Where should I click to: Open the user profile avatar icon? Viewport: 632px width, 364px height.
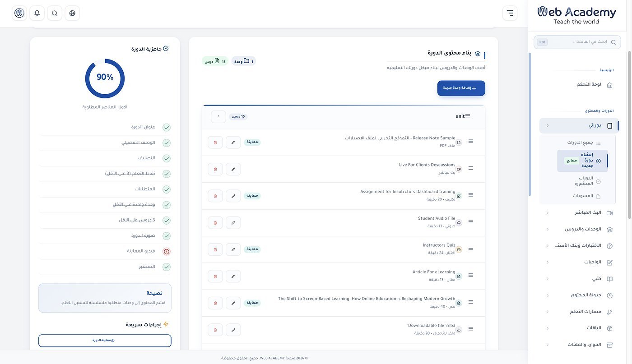coord(19,13)
